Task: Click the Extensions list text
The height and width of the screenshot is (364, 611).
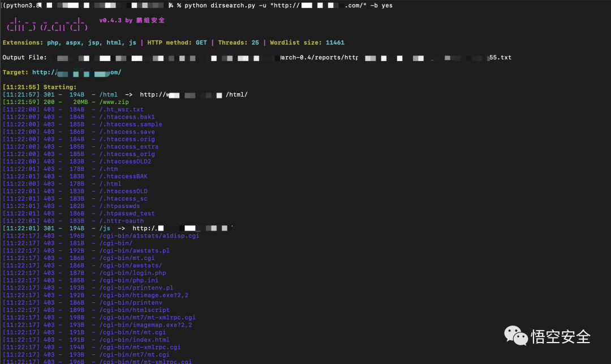Action: pos(70,43)
